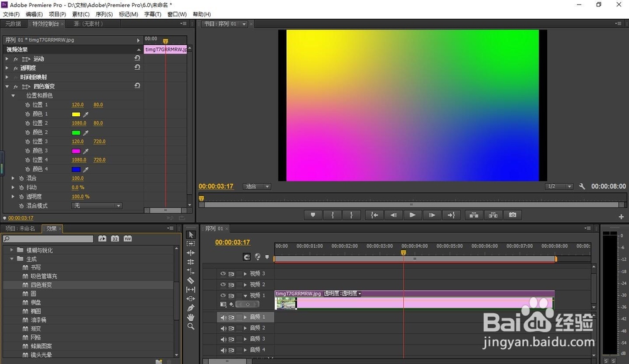This screenshot has height=364, width=629.
Task: Open the 素材(C) menu
Action: (81, 14)
